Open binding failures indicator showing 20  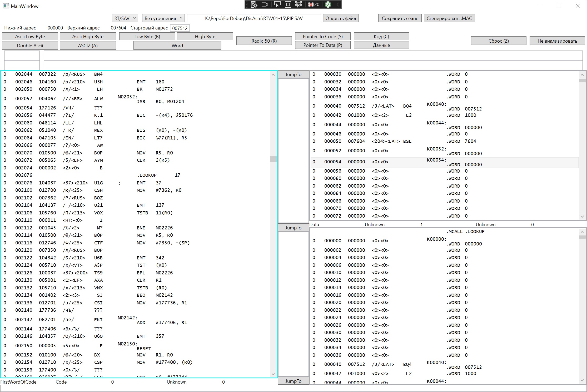coord(314,4)
